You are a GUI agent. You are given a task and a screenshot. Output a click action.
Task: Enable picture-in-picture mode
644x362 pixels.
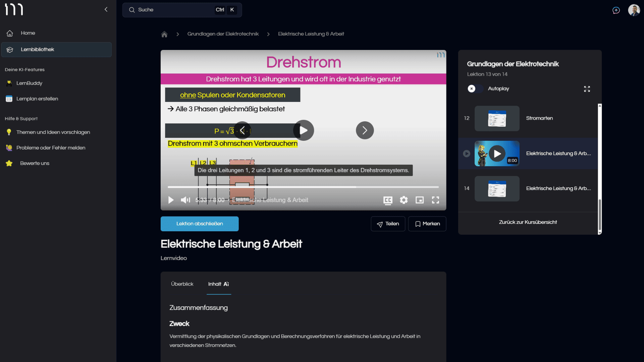420,200
